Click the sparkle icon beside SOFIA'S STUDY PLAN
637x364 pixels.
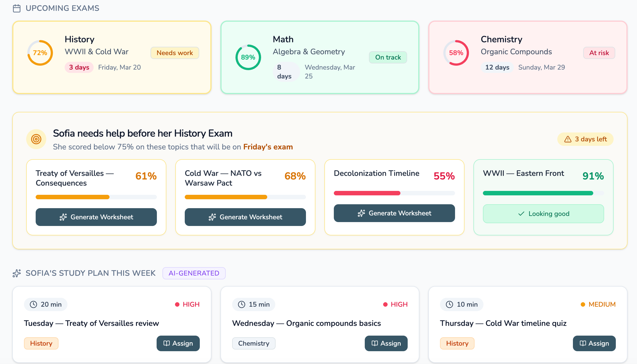(17, 273)
